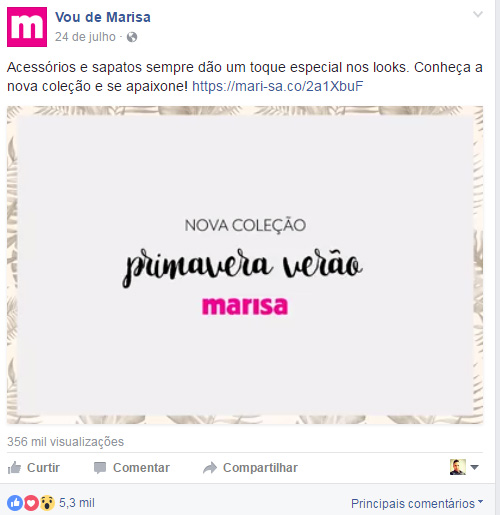Click the Comentar button label
The width and height of the screenshot is (500, 515).
[141, 468]
